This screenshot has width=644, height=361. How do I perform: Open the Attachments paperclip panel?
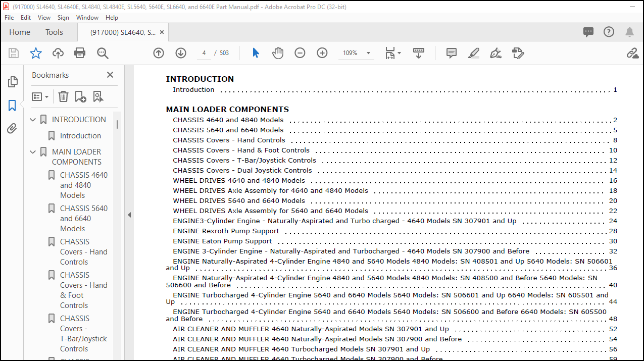point(12,129)
